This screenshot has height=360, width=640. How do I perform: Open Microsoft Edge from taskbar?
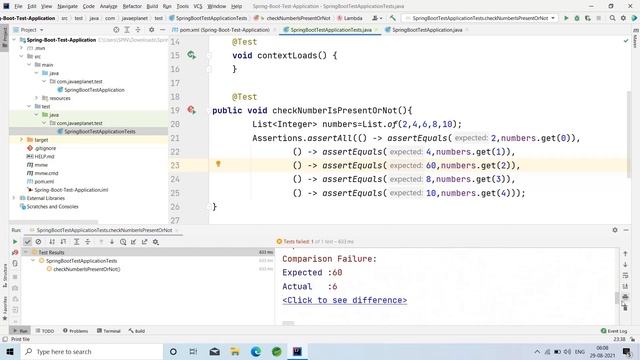(x=256, y=351)
